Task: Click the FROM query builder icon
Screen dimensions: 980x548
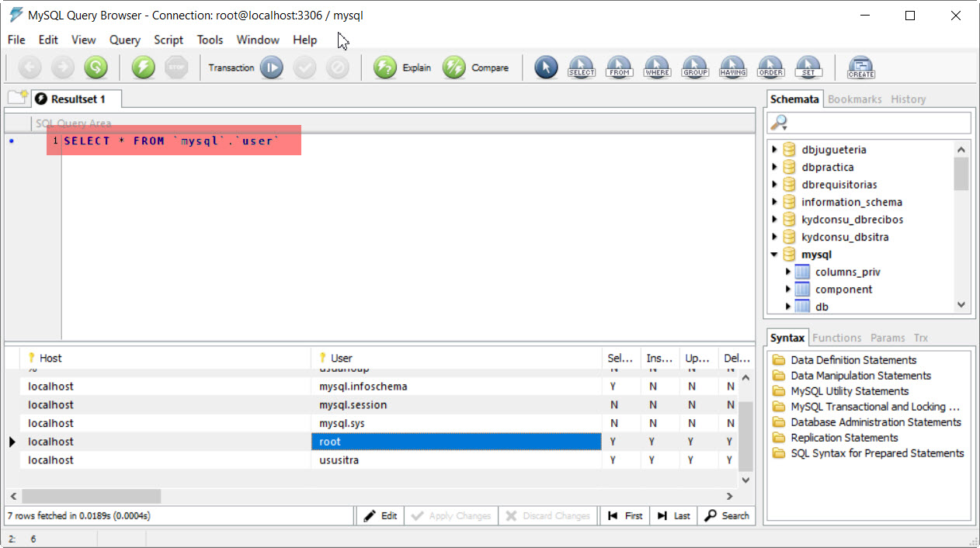Action: click(619, 68)
